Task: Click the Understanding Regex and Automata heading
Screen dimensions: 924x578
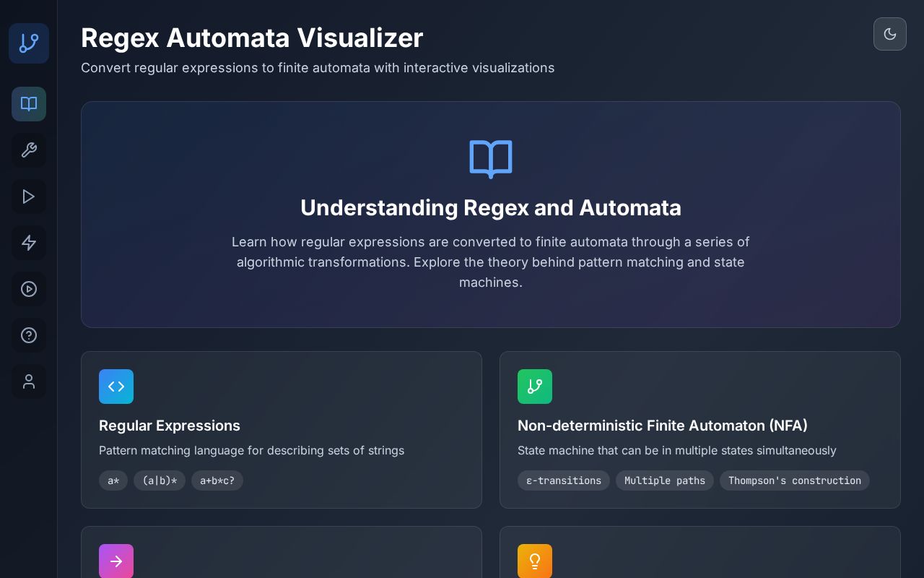Action: (491, 207)
